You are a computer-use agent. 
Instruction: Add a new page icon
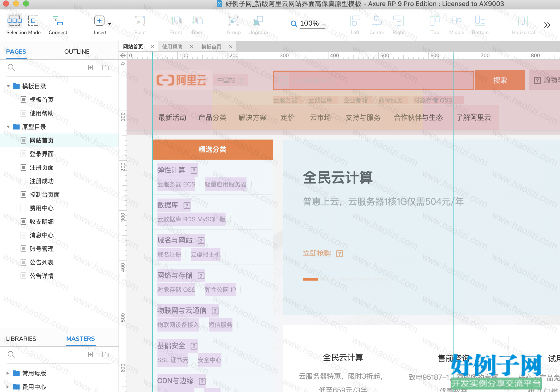coord(91,67)
